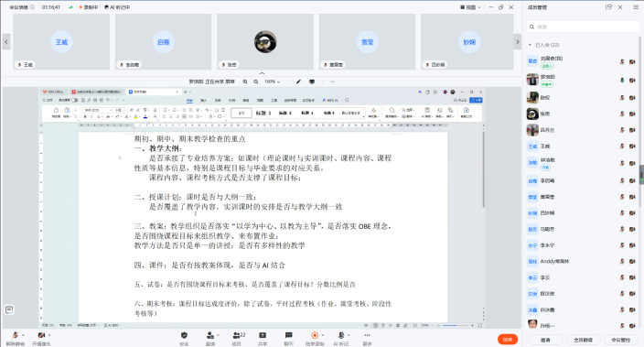Click the 会议管控 button
644x347 pixels.
click(x=620, y=340)
